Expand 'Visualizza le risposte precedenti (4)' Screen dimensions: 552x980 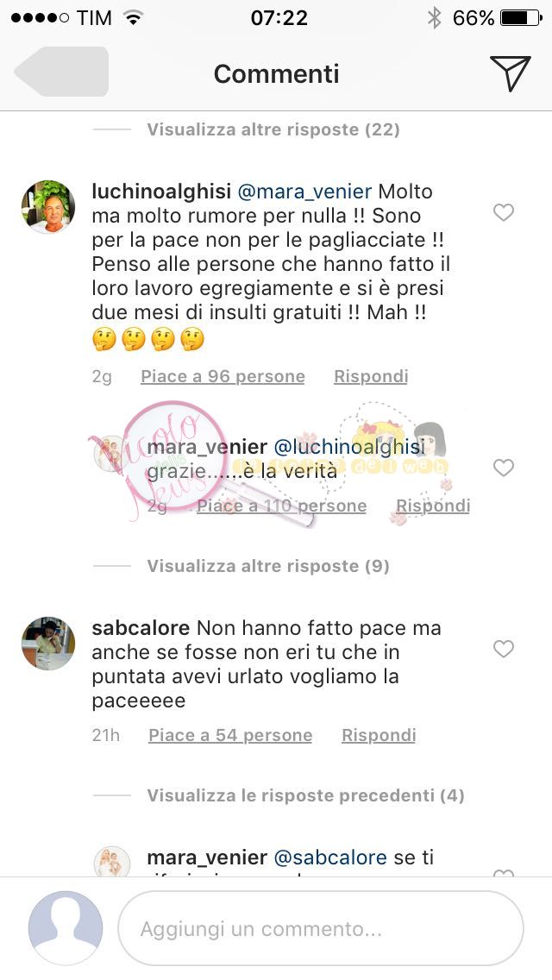305,795
